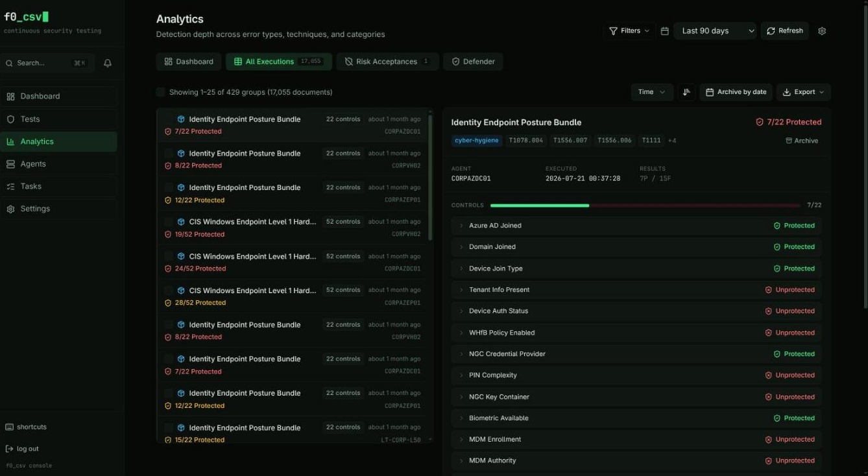Click shield icon on Azure AD Joined status

click(x=777, y=226)
